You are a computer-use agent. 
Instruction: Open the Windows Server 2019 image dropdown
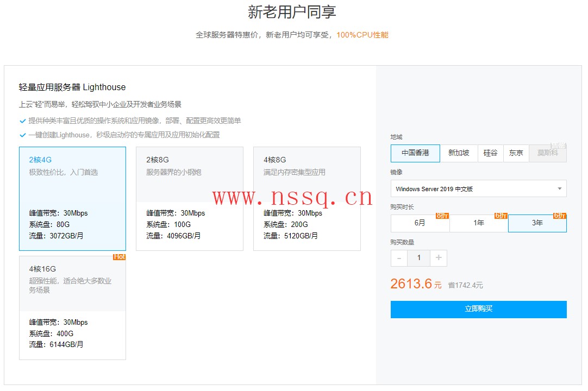click(479, 188)
